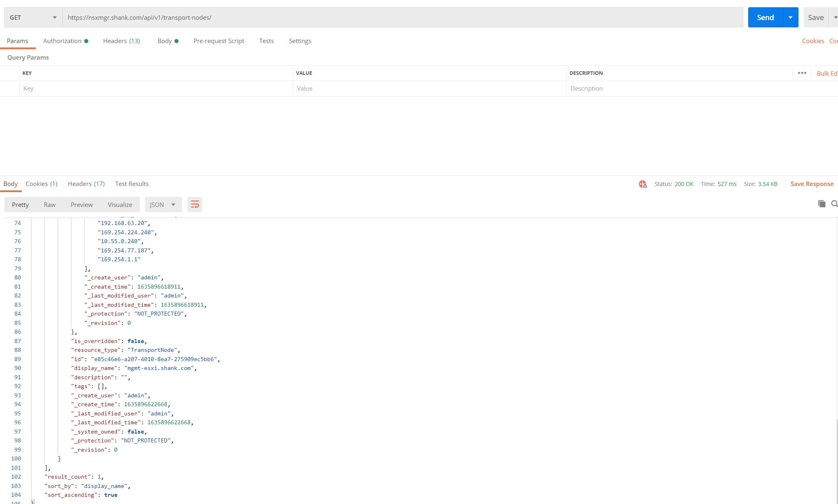Screen dimensions: 838x504
Task: Click line number 87 in the response gutter
Action: click(x=17, y=341)
